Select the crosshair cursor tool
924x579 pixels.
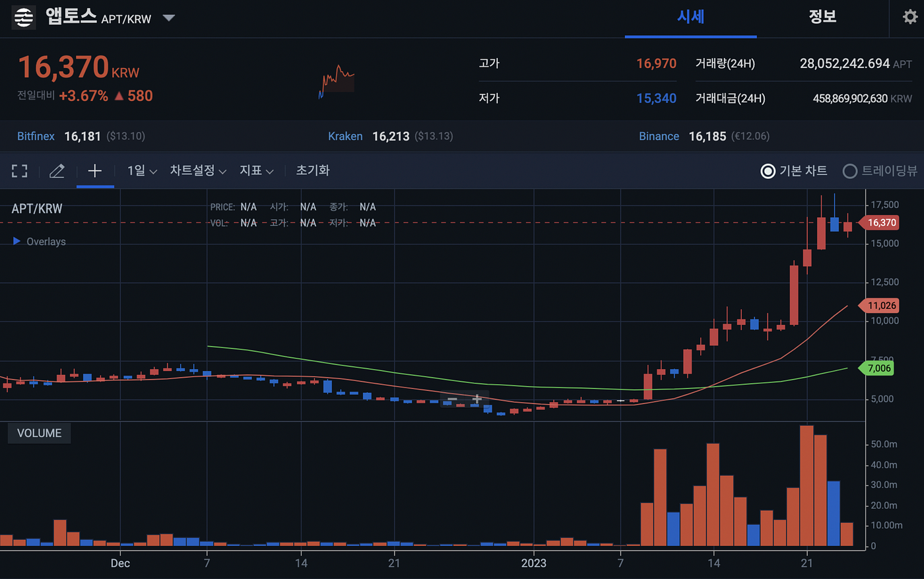tap(95, 171)
